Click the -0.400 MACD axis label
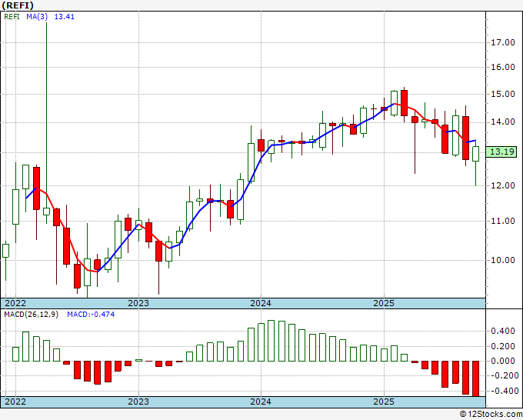The image size is (523, 420). click(503, 391)
